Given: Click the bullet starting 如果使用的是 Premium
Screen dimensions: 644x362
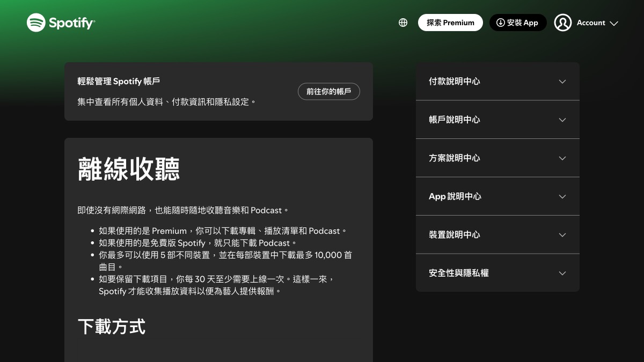Looking at the screenshot, I should pyautogui.click(x=223, y=231).
